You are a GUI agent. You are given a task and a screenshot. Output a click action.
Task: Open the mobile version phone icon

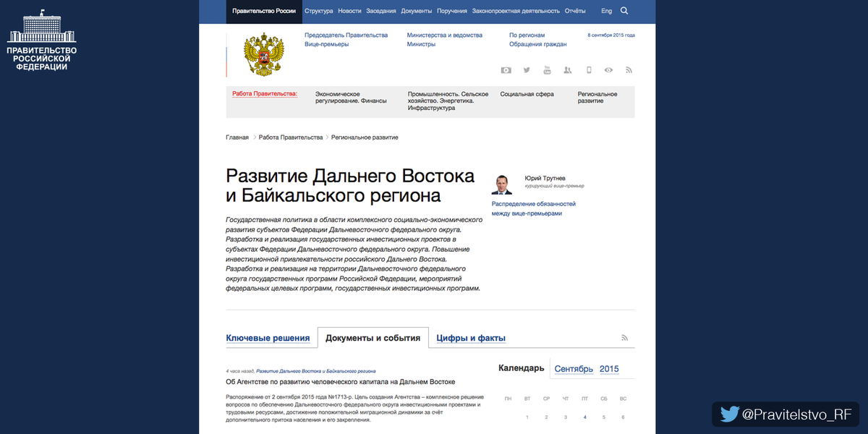[x=589, y=70]
